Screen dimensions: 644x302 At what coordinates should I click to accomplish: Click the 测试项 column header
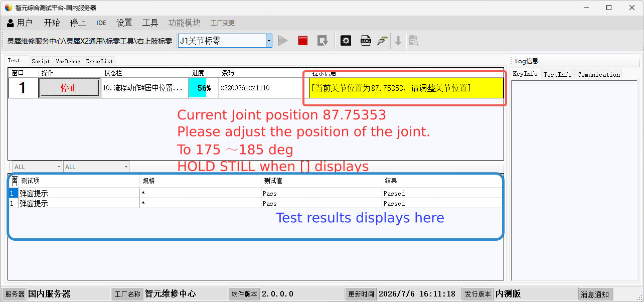click(79, 181)
